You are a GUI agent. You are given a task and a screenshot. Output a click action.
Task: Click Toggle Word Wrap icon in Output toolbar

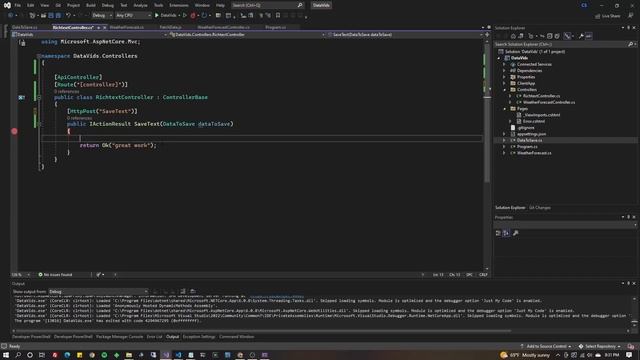click(x=193, y=291)
